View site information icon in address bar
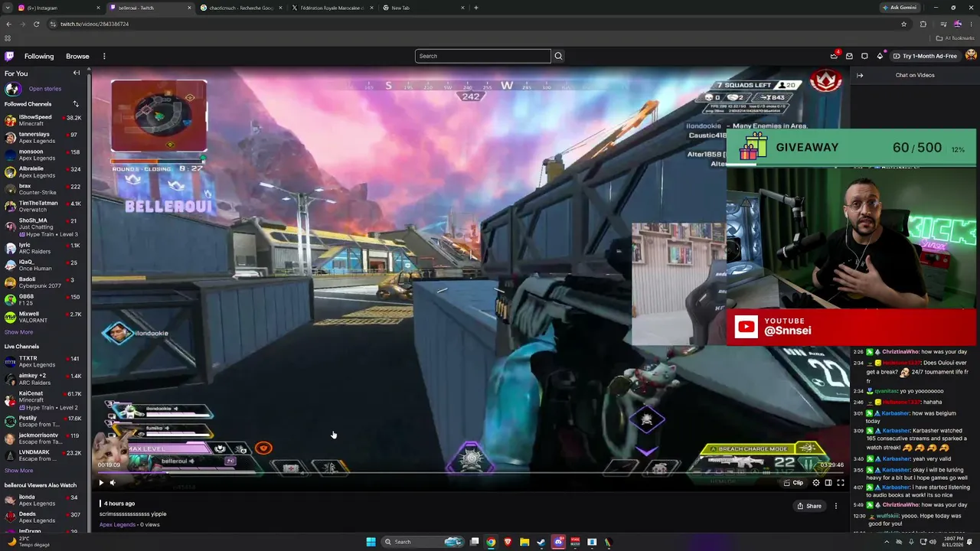Image resolution: width=980 pixels, height=551 pixels. point(52,24)
